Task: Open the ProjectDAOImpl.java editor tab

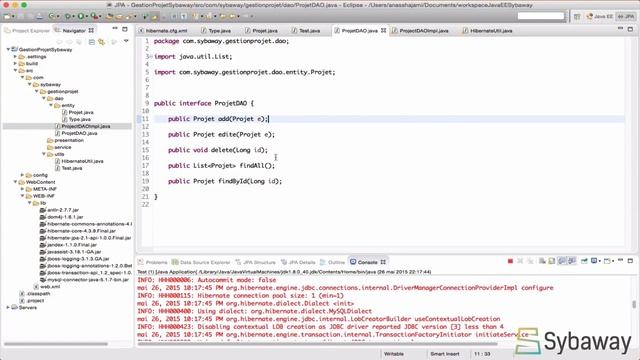Action: (x=420, y=31)
